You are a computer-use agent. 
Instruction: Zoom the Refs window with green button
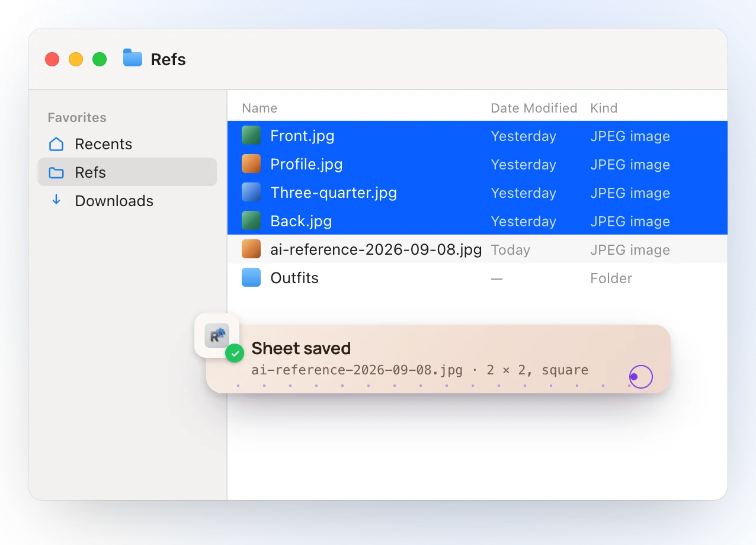(x=100, y=59)
